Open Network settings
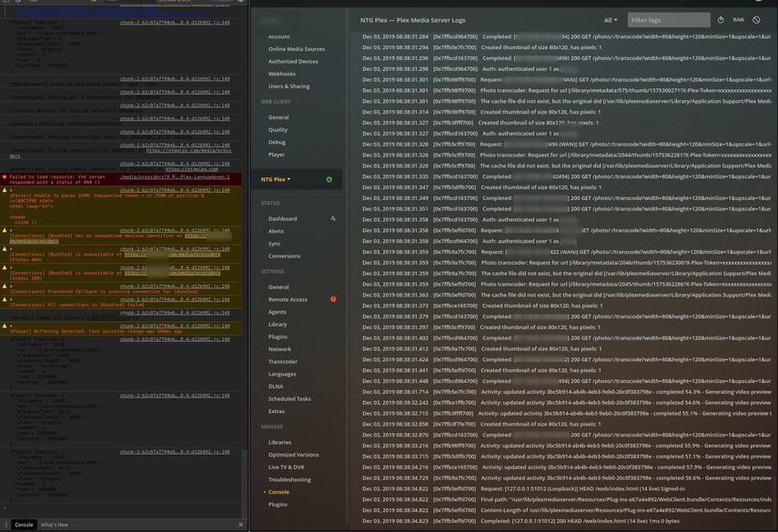Screen dimensions: 778x532 coord(279,349)
